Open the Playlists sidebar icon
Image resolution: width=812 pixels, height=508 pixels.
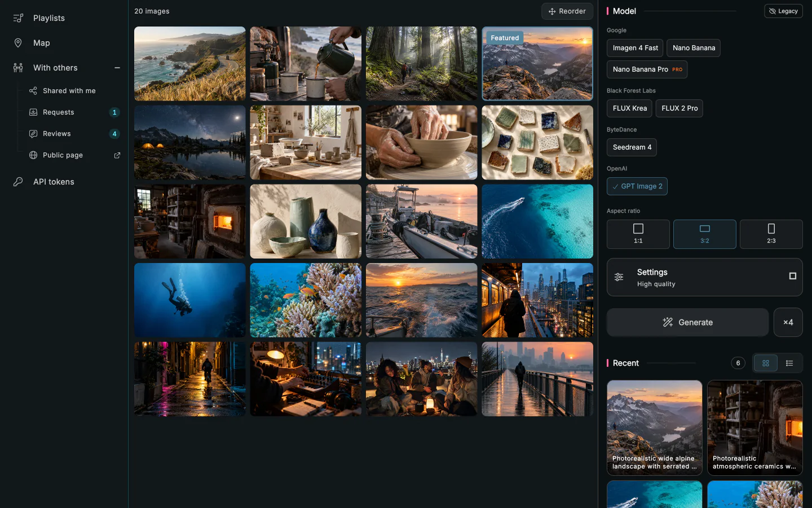18,18
